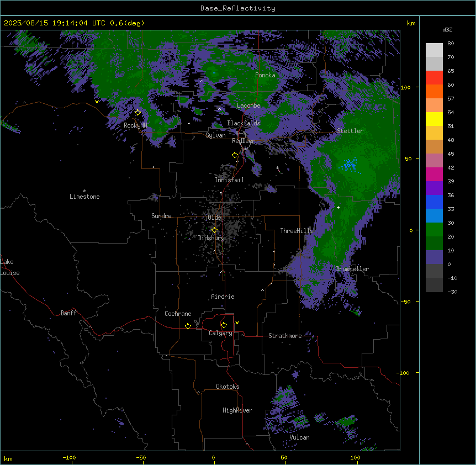Click the 80 value on the dBZ scale

pyautogui.click(x=451, y=44)
